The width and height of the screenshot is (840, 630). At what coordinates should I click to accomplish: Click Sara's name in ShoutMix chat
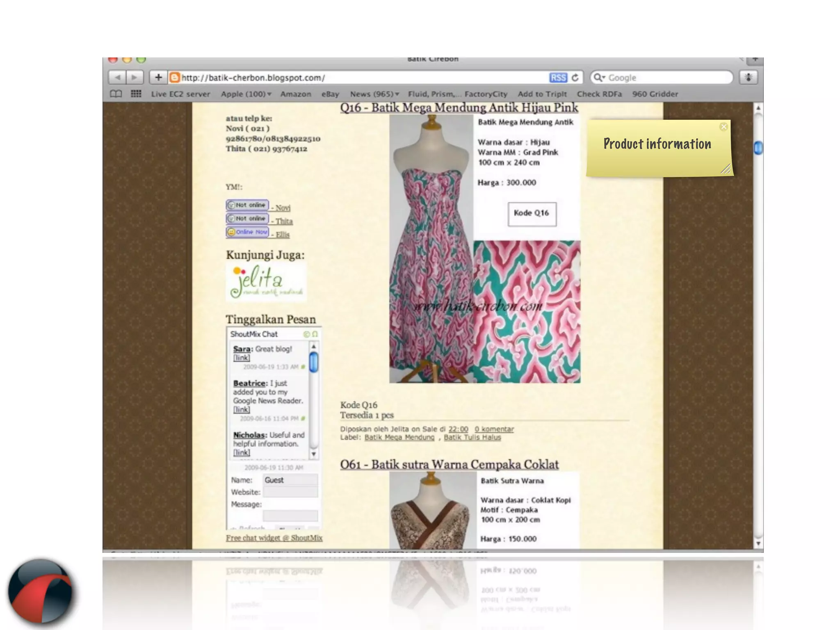point(242,349)
